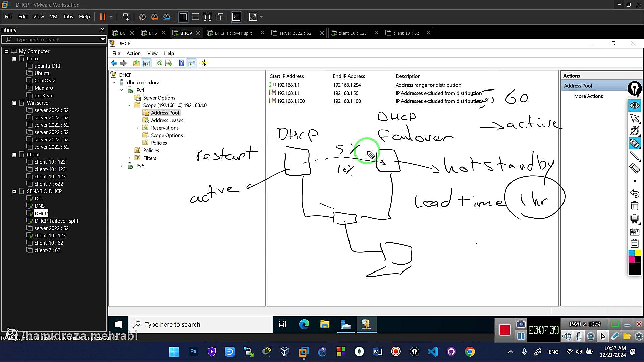The height and width of the screenshot is (362, 644).
Task: Click the annotation undo arrow icon
Action: (634, 193)
